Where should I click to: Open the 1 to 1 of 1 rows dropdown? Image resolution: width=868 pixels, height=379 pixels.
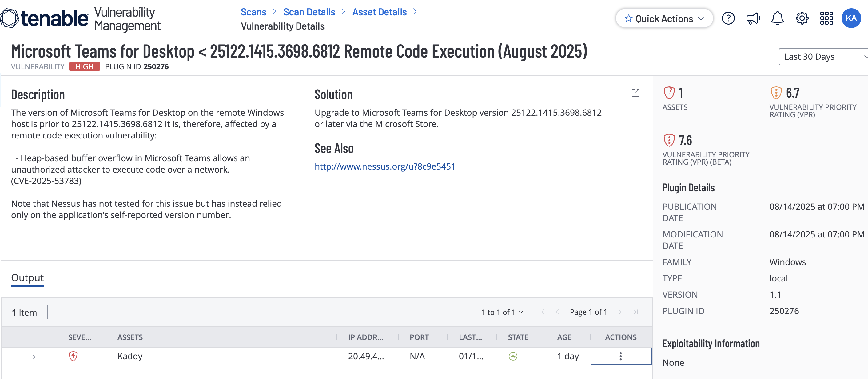[502, 312]
